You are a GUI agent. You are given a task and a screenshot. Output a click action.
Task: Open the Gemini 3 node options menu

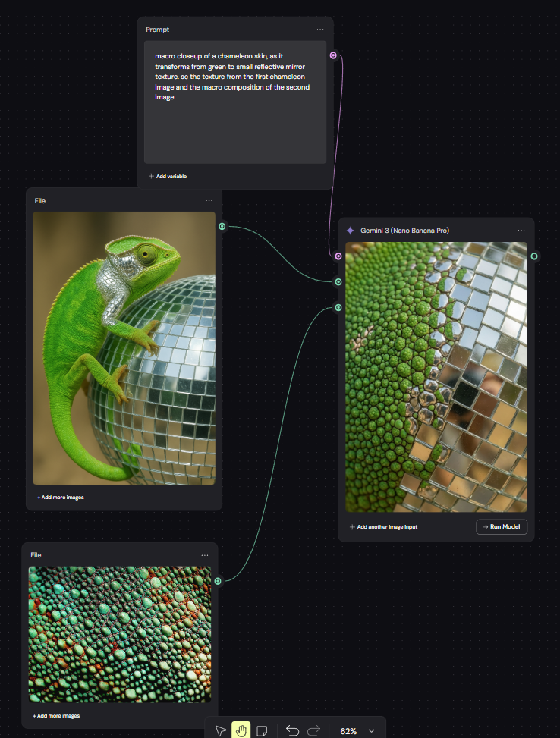[521, 230]
